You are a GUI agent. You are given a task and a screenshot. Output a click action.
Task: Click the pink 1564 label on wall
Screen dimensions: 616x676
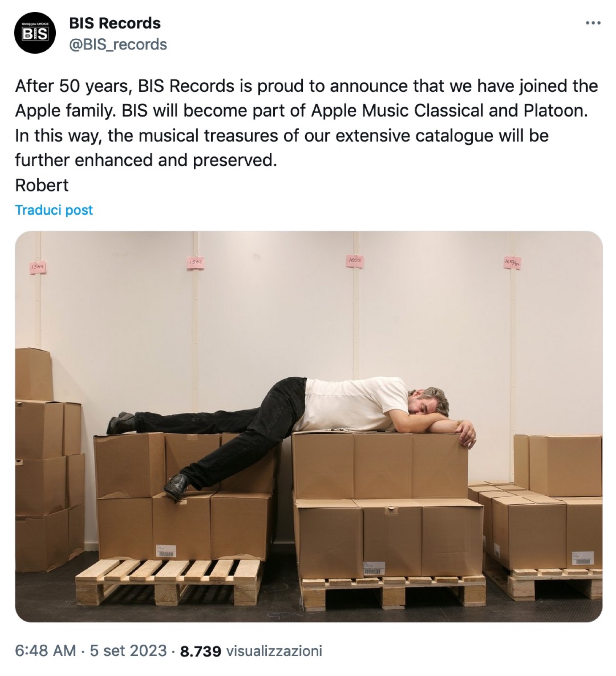click(37, 267)
